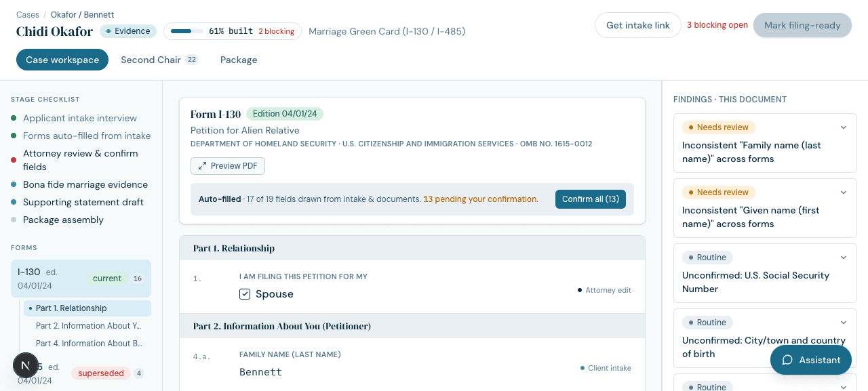Switch to the Case workspace tab

[x=62, y=60]
